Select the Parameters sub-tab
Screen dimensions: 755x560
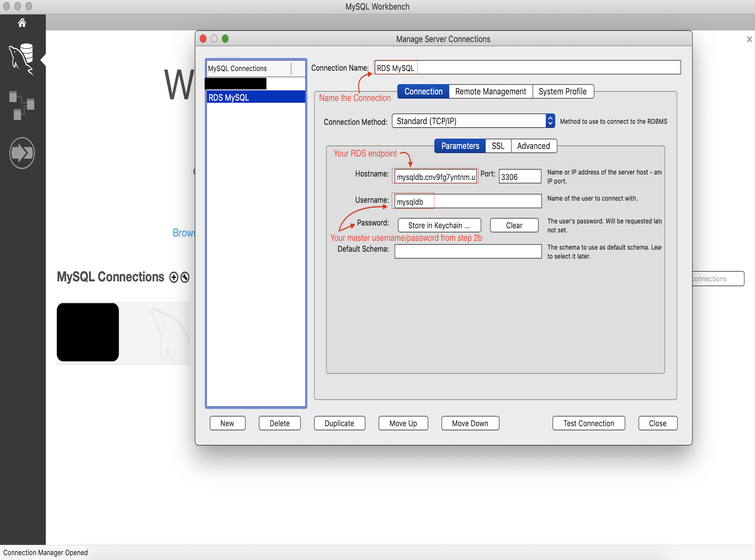460,146
